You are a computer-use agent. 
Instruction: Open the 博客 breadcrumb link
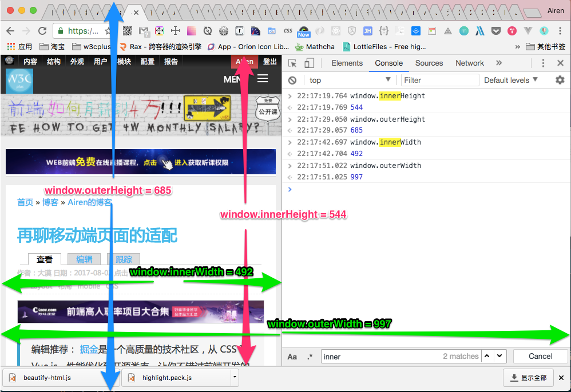(50, 202)
